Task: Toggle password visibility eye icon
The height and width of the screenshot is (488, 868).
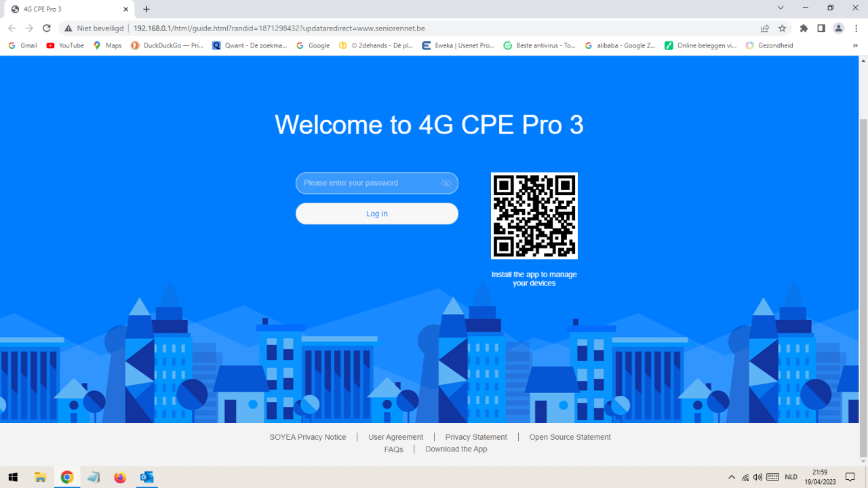Action: pos(446,183)
